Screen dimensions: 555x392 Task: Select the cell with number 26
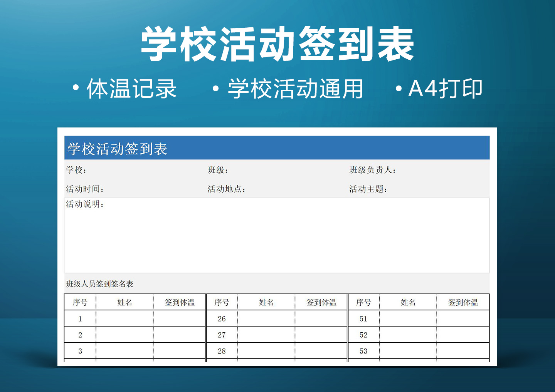222,318
